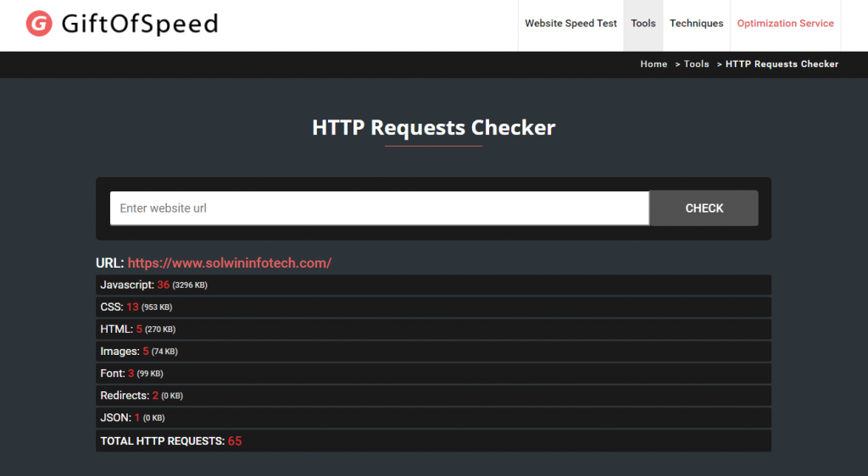Viewport: 868px width, 476px height.
Task: Click the GiftOfSpeed red G logo icon
Action: click(39, 24)
